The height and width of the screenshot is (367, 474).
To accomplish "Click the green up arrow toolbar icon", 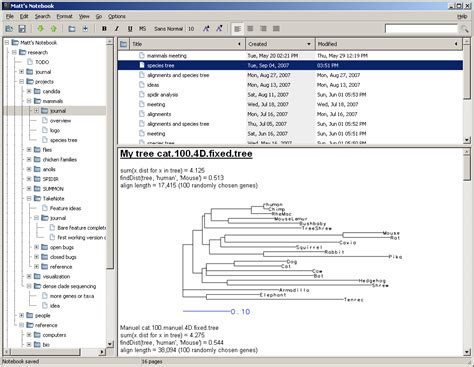I will 53,29.
